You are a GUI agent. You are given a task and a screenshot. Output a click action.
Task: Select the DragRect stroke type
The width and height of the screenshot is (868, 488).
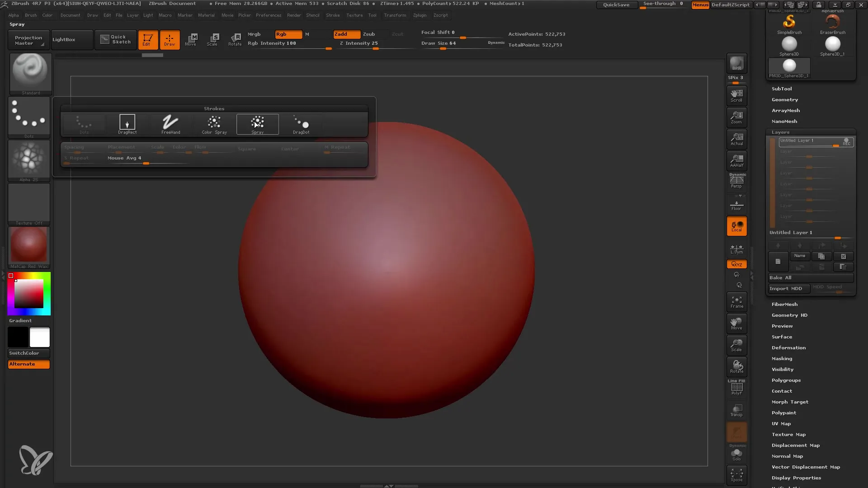127,124
